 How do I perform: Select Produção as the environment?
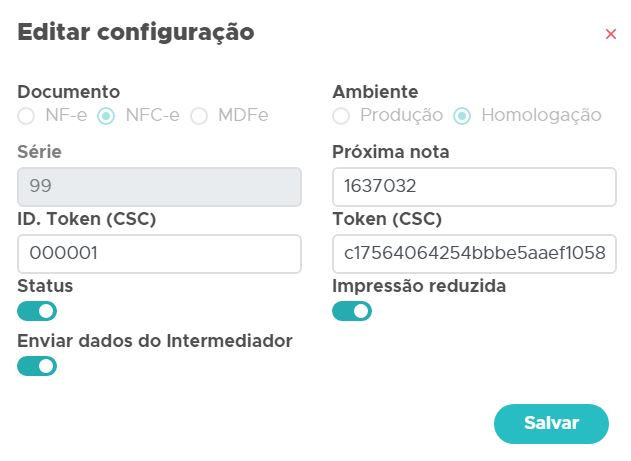coord(341,116)
